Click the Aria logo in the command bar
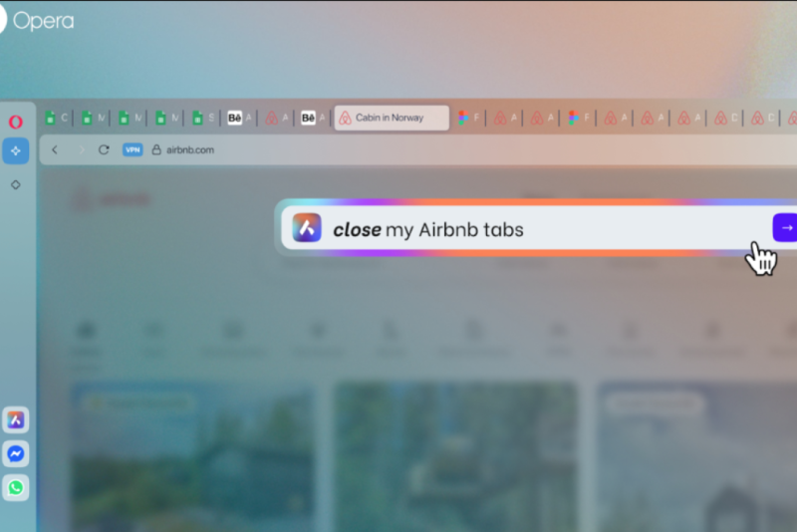Screen dimensions: 797x532 [307, 229]
